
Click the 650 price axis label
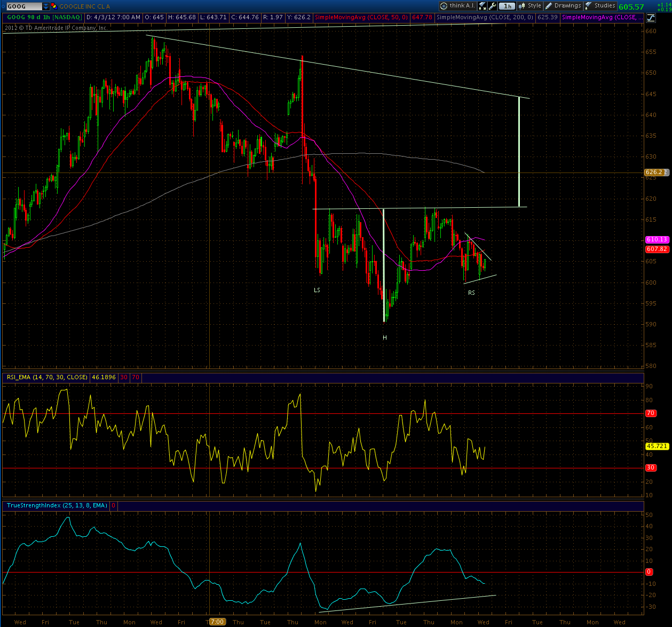pyautogui.click(x=651, y=73)
